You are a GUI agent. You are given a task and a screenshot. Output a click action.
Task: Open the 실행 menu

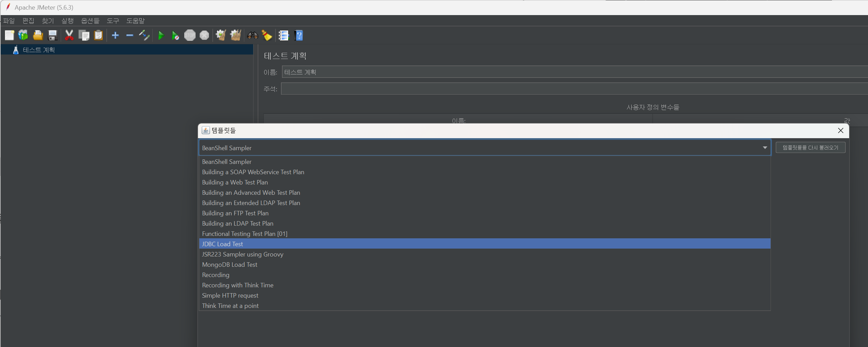click(68, 21)
